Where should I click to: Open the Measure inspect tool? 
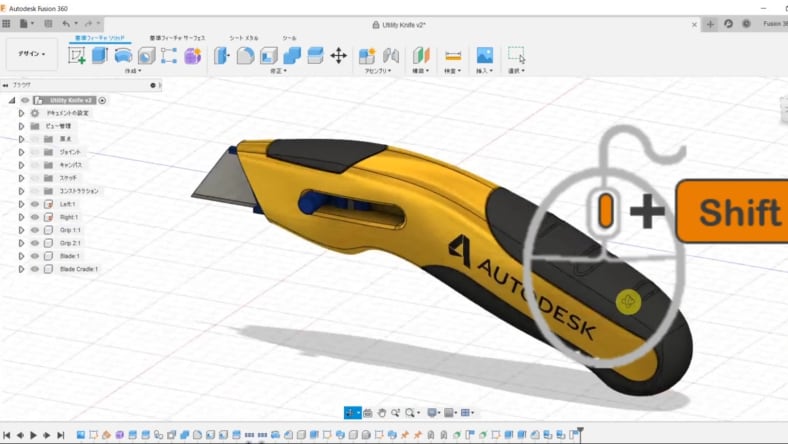(x=453, y=55)
